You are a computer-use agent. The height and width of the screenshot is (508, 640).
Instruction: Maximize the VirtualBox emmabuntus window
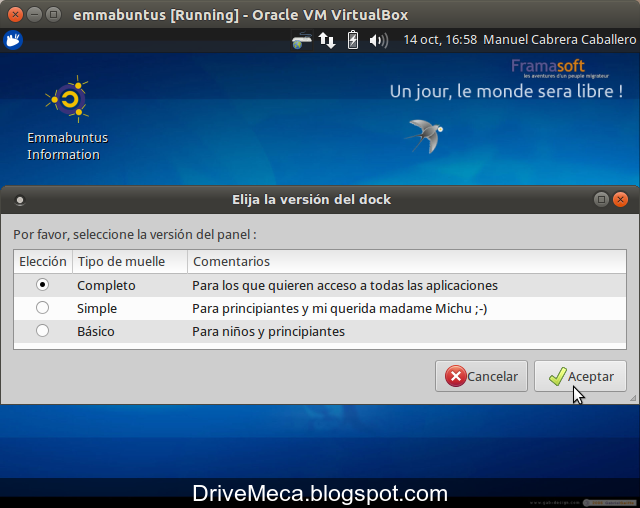(x=53, y=15)
